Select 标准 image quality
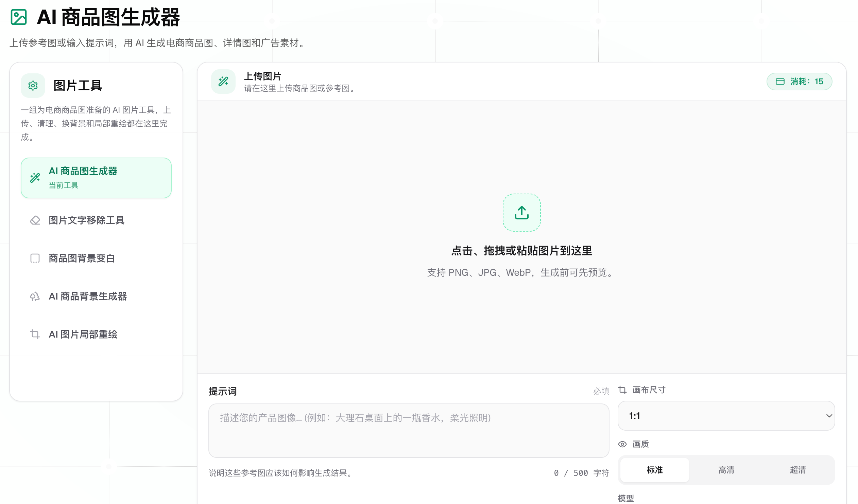858x504 pixels. [655, 470]
